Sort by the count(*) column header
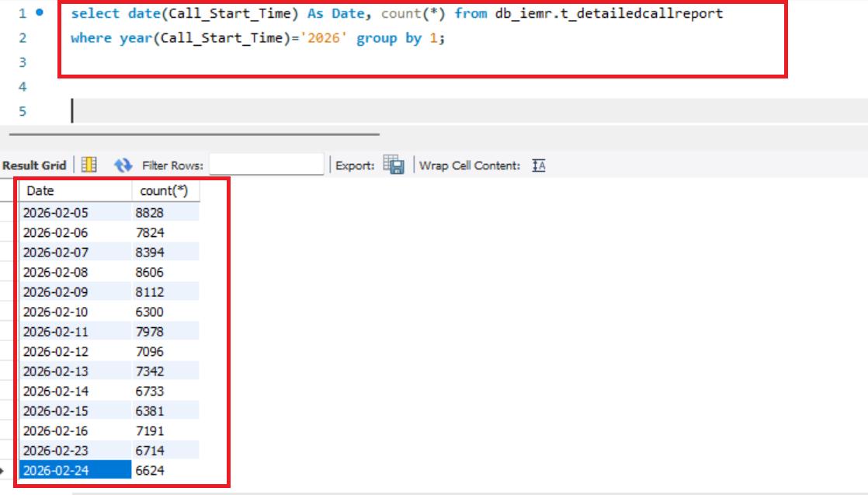Screen dimensions: 868x495 pyautogui.click(x=165, y=190)
